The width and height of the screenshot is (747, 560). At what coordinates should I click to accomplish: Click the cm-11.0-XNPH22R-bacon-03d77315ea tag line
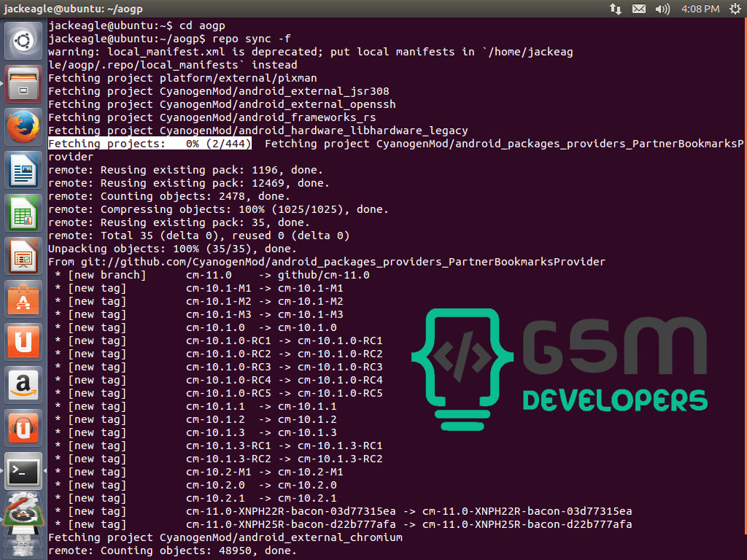(344, 511)
